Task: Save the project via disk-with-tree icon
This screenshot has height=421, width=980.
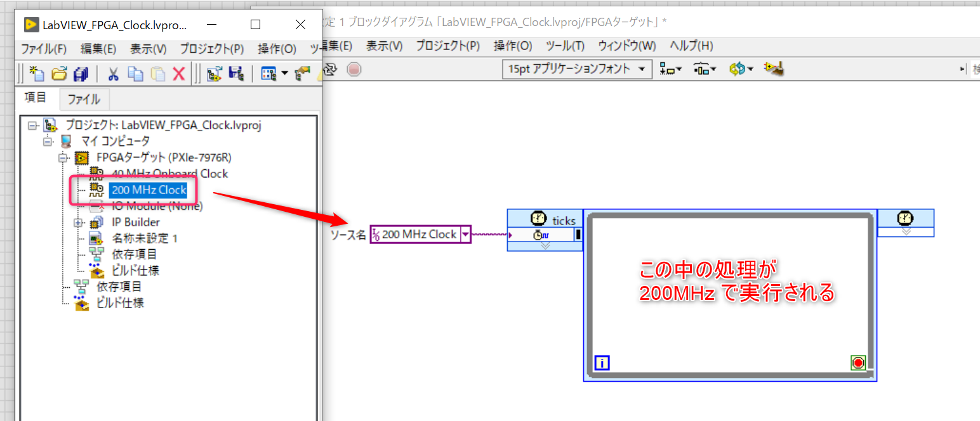Action: point(235,74)
